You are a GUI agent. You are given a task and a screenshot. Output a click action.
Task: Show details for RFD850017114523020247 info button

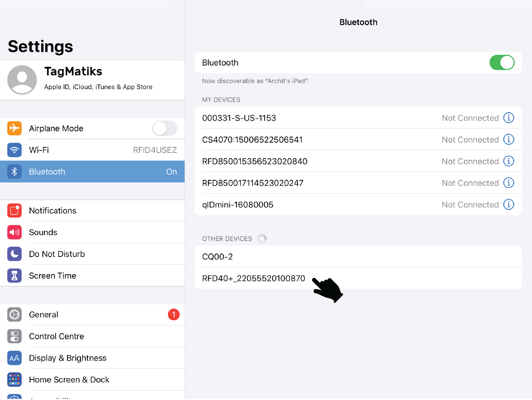click(508, 183)
